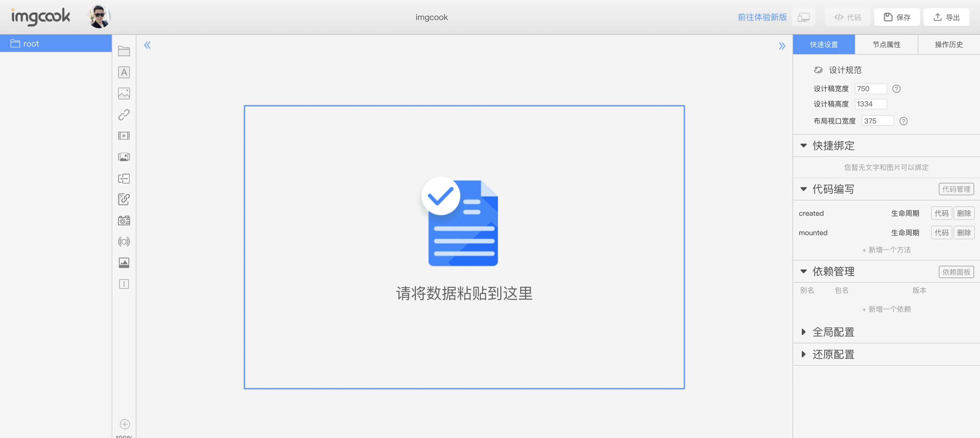The image size is (980, 438).
Task: Collapse the left panel with double chevron
Action: [147, 45]
